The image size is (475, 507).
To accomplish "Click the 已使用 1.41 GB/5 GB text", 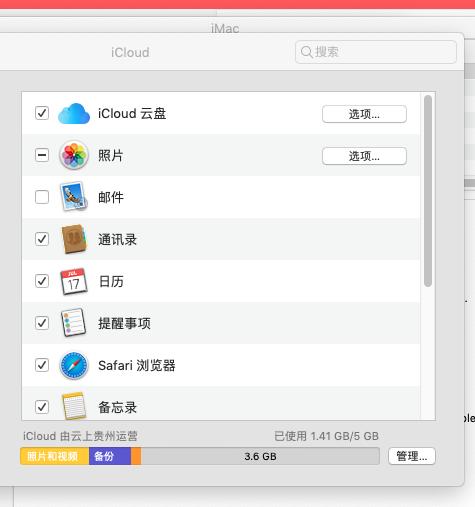I will [326, 436].
